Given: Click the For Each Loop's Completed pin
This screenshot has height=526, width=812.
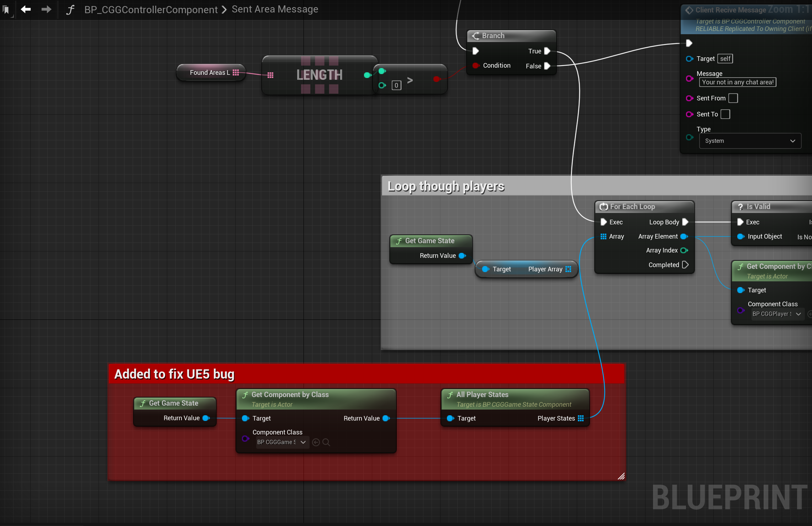Looking at the screenshot, I should click(x=685, y=265).
